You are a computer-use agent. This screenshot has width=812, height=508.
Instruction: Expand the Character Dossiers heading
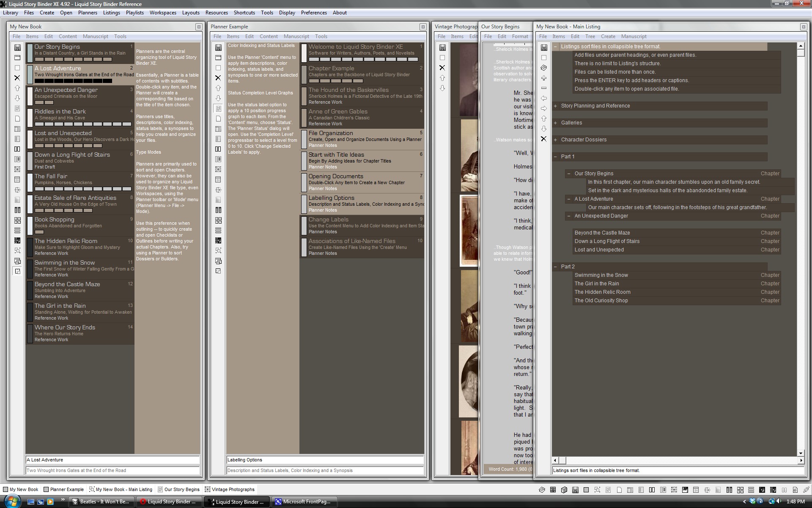point(555,140)
